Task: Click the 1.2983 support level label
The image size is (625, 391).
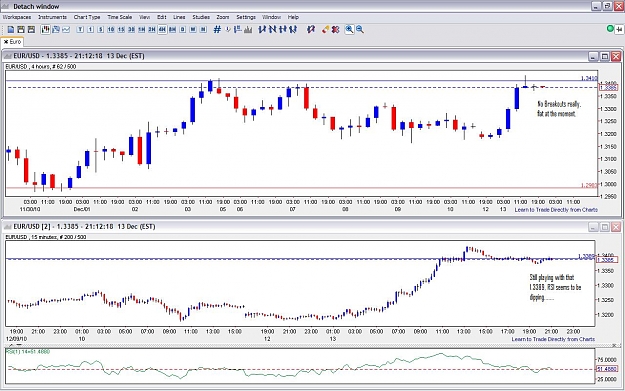Action: pyautogui.click(x=589, y=185)
